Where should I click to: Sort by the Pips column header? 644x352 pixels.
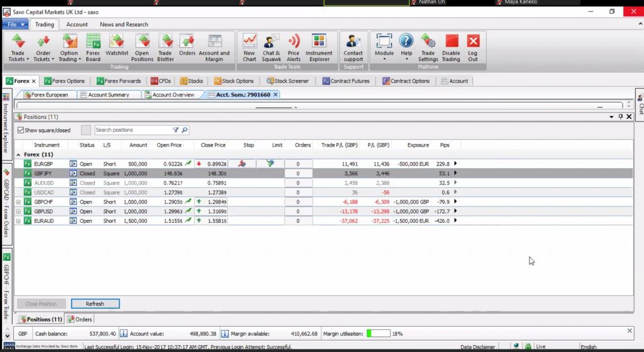click(445, 145)
